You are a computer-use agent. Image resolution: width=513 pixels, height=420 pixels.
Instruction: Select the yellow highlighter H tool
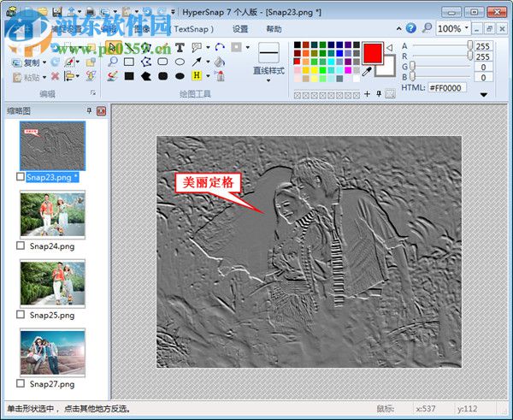coord(197,75)
